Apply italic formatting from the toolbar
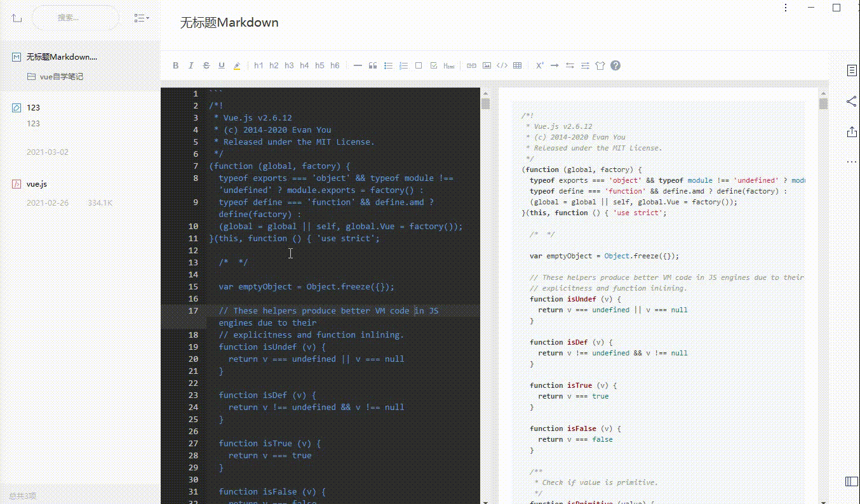The width and height of the screenshot is (860, 504). click(191, 65)
